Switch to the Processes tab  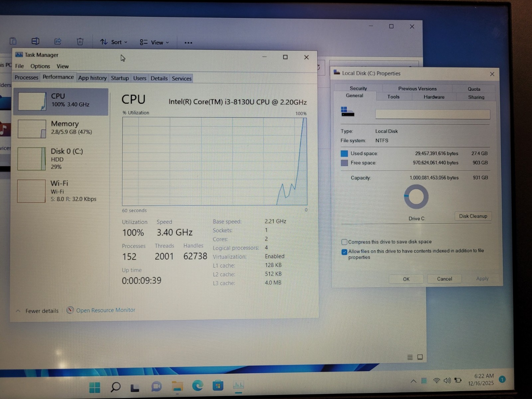pos(27,77)
